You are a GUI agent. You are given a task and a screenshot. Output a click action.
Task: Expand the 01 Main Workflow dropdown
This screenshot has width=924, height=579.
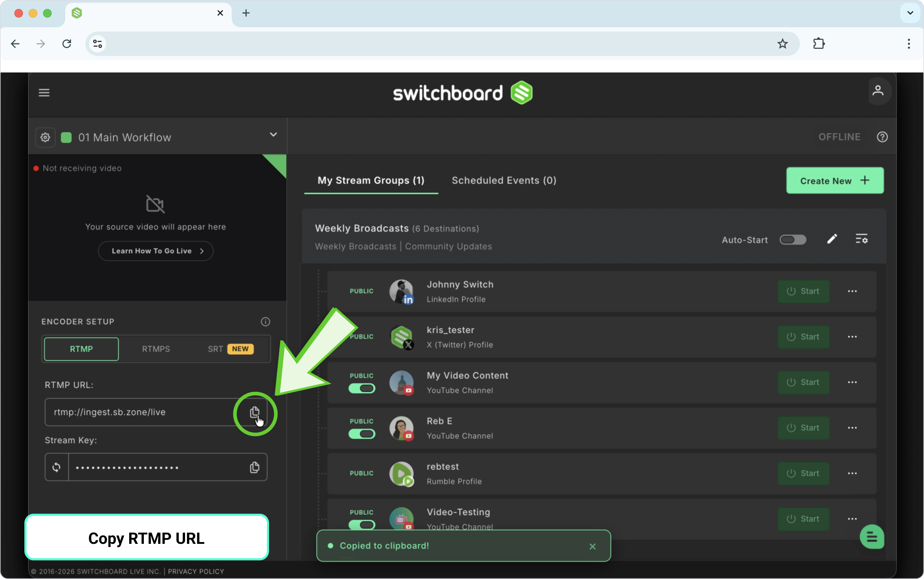click(273, 135)
